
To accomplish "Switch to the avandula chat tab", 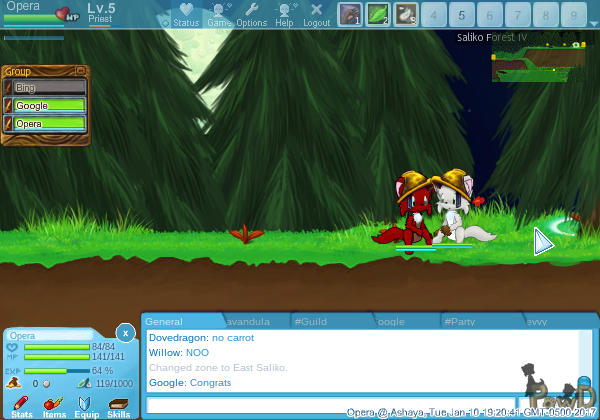I will coord(256,322).
